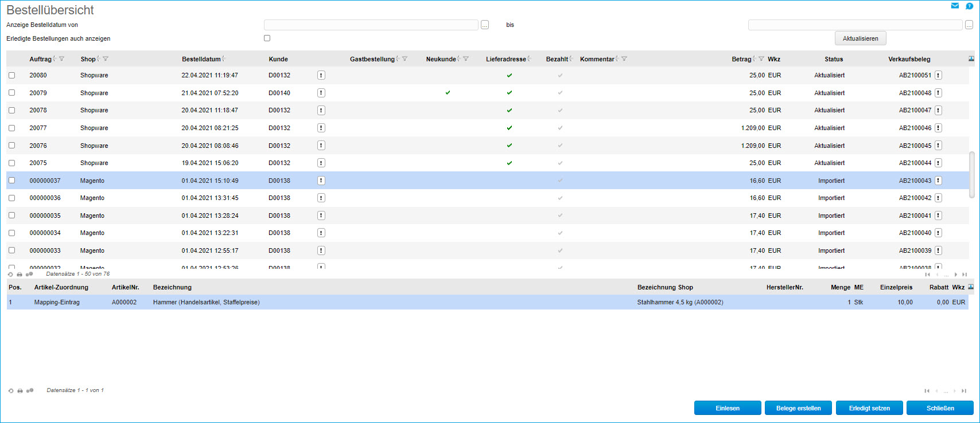Open column settings icon of orders table
Viewport: 980px width, 423px height.
(971, 58)
